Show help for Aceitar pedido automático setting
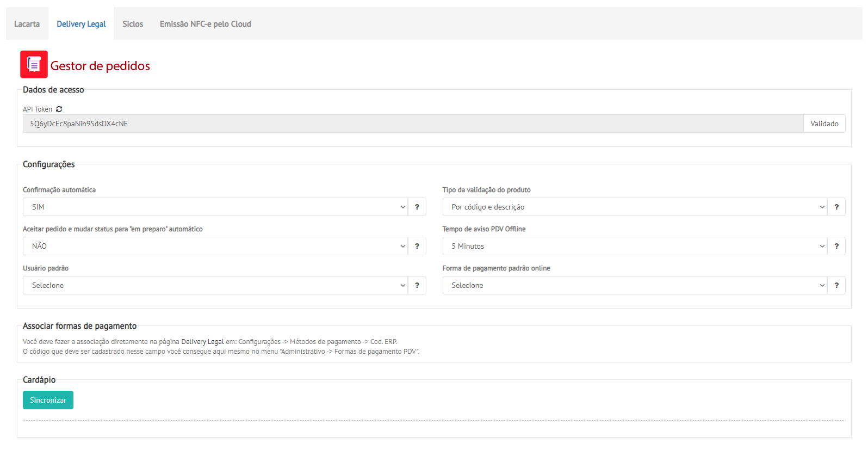 point(417,246)
